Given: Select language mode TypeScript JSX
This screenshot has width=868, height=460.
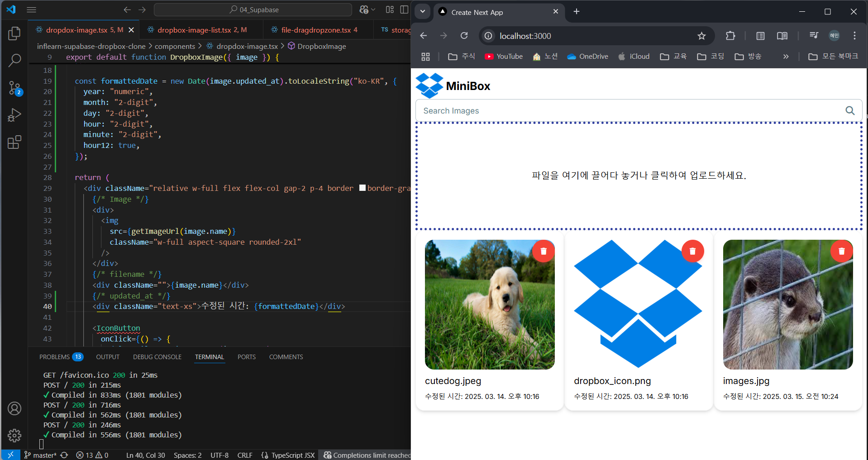Looking at the screenshot, I should pos(288,455).
